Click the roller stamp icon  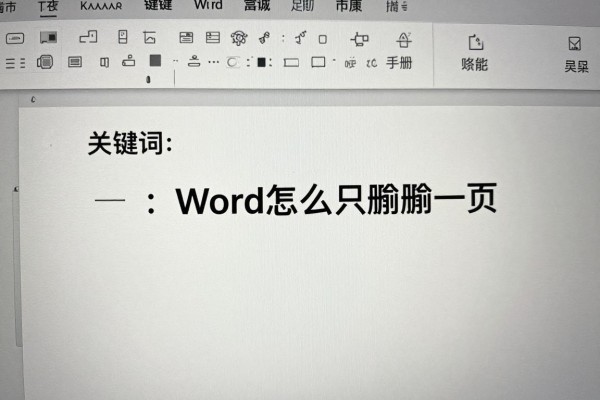pos(129,61)
